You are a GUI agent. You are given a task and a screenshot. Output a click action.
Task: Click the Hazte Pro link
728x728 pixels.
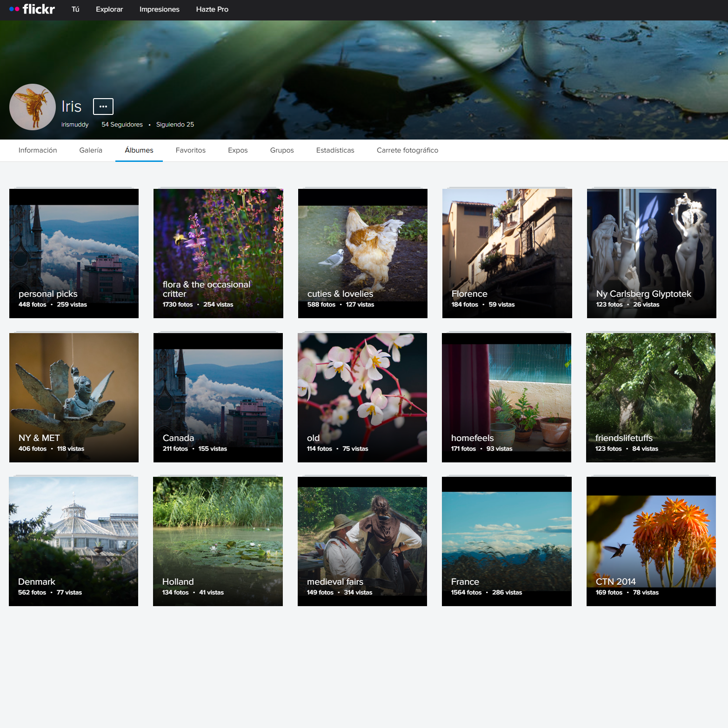pos(212,9)
